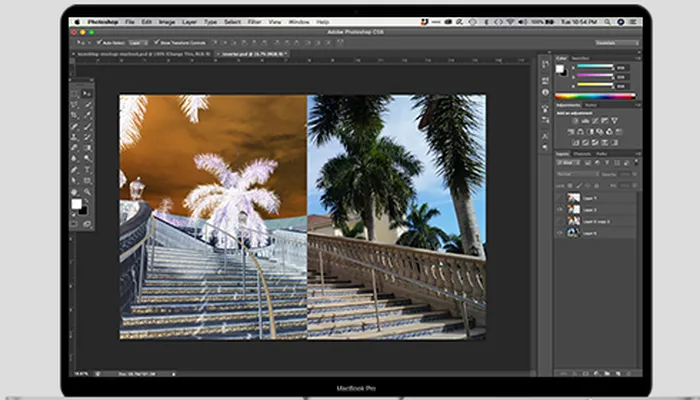Open the layer filter Kind dropdown
Viewport: 700px width, 400px height.
tap(569, 163)
